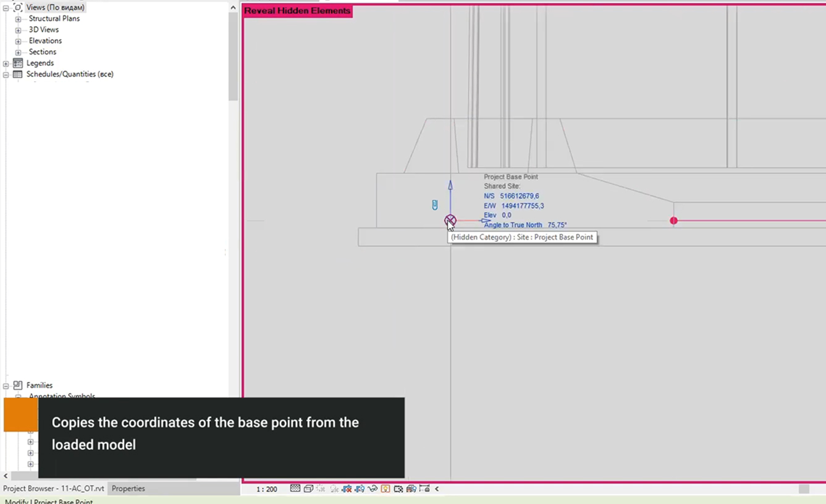826x504 pixels.
Task: Toggle Reveal Hidden Elements lightbulb
Action: tap(386, 489)
